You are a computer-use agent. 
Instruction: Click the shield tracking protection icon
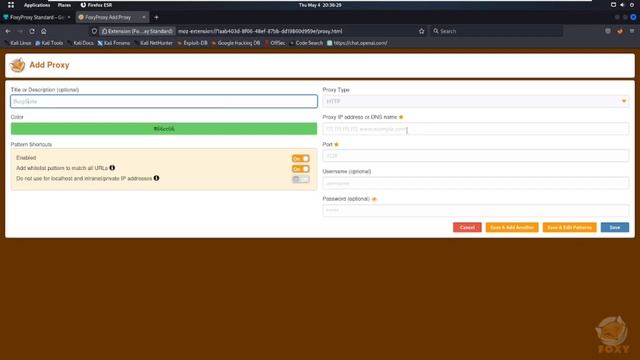94,31
